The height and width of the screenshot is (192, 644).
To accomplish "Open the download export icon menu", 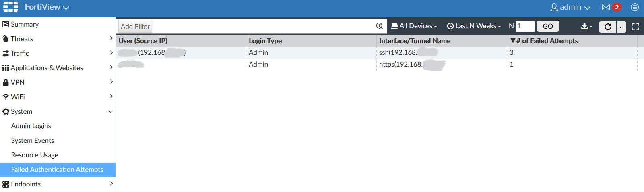I will click(586, 26).
